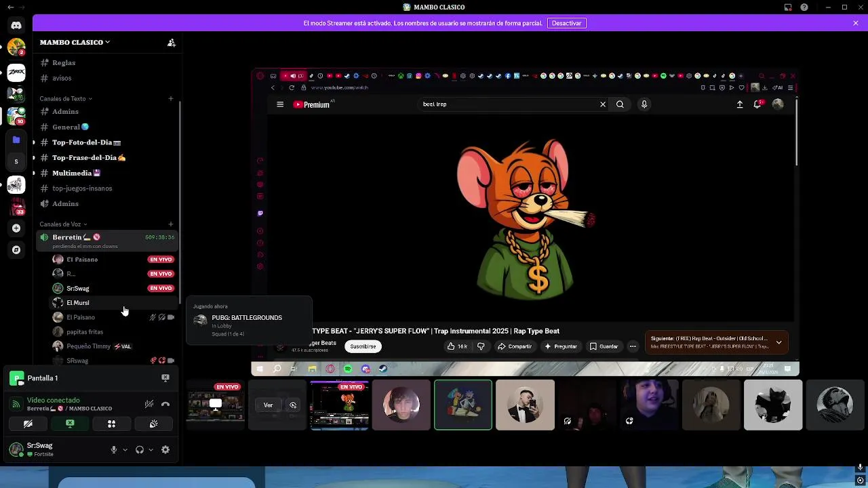This screenshot has width=868, height=488.
Task: Toggle screen share button in voice panel
Action: point(70,424)
